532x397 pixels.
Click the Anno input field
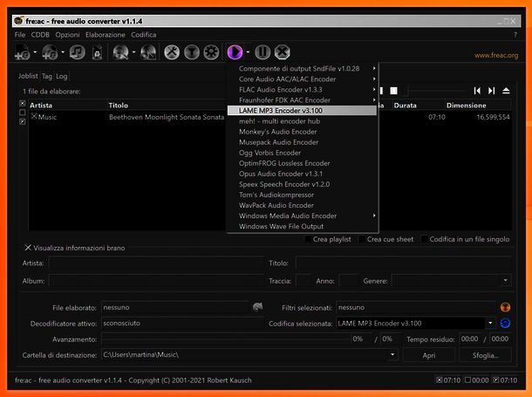click(x=348, y=281)
